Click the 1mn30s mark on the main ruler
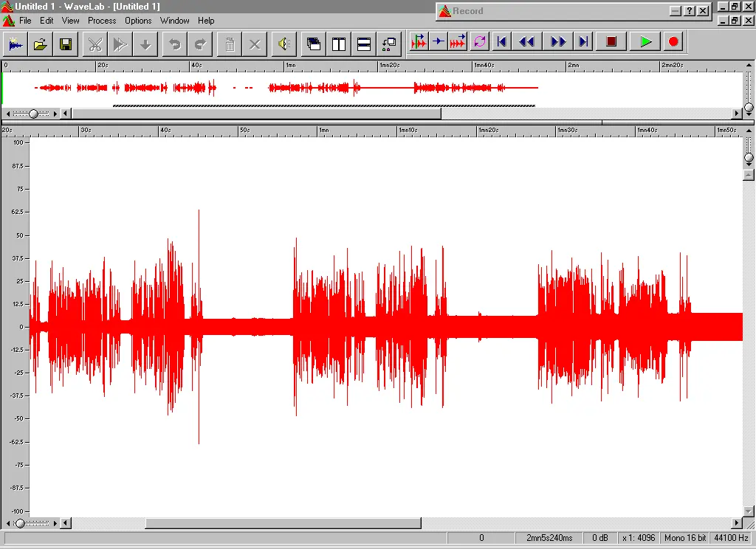The width and height of the screenshot is (756, 549). [568, 130]
